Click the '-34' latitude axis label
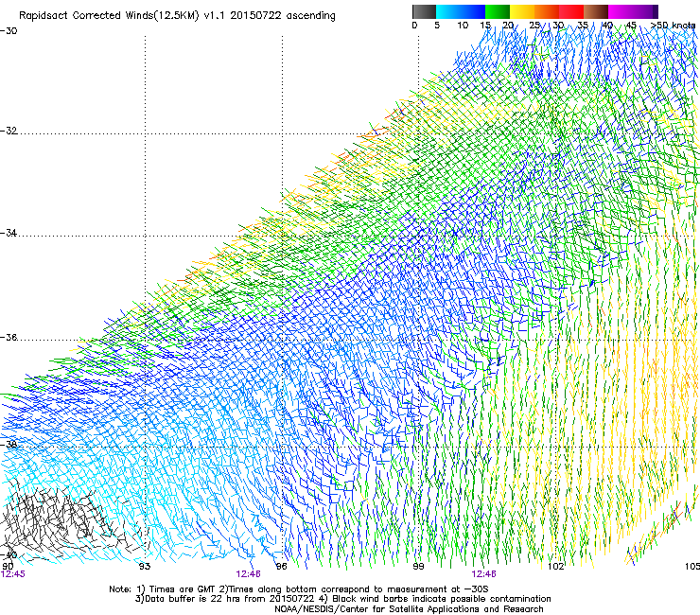The image size is (700, 615). [9, 233]
